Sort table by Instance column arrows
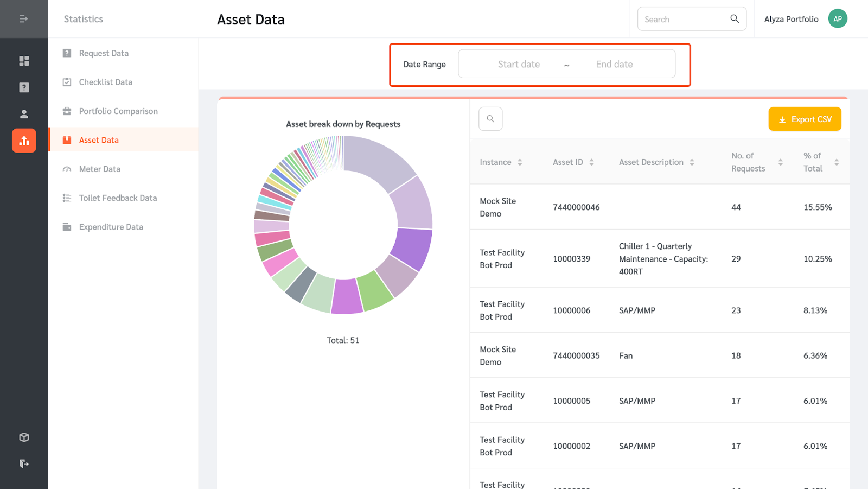The height and width of the screenshot is (489, 868). click(520, 162)
